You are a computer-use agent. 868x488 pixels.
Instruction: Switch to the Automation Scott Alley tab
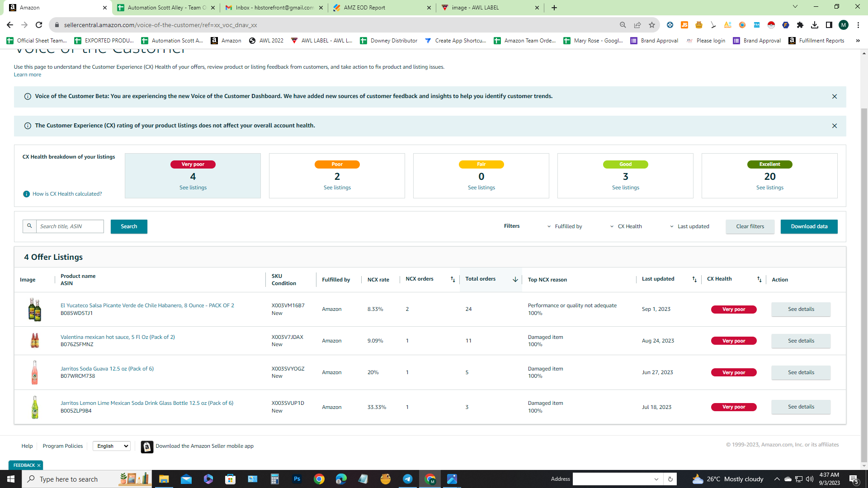click(167, 8)
